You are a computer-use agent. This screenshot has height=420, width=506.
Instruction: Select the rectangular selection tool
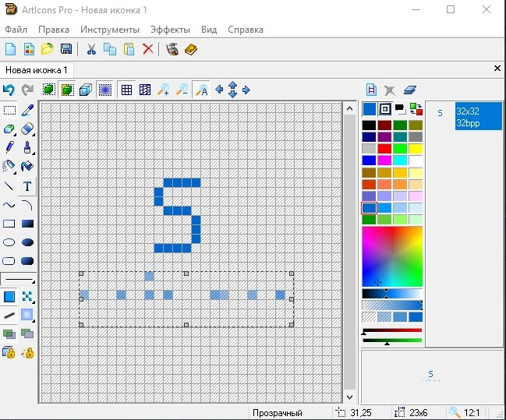click(9, 111)
